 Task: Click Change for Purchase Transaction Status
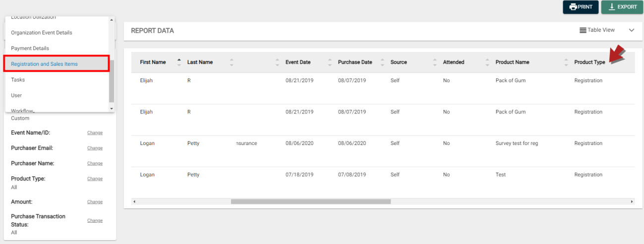point(95,221)
